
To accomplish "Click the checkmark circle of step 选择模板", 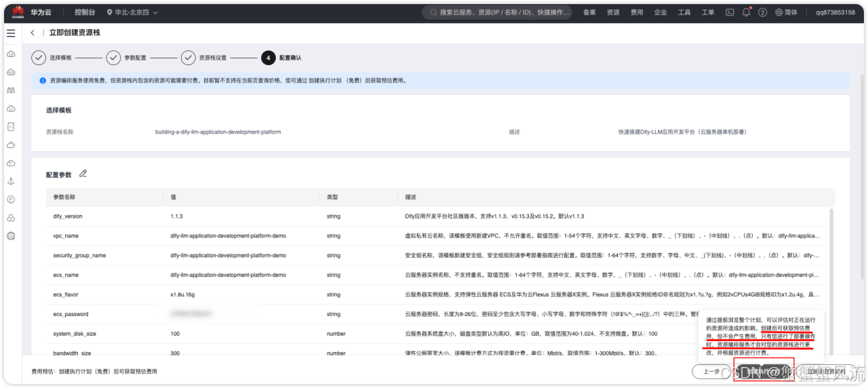I will click(x=39, y=58).
